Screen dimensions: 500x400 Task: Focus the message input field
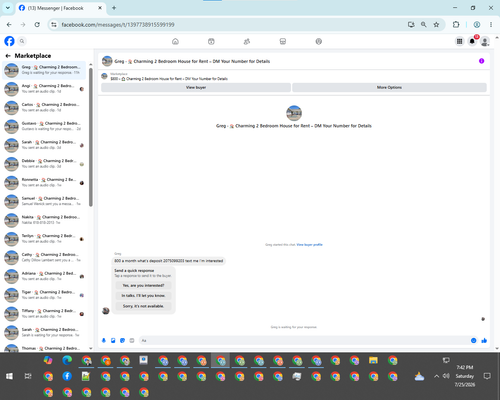click(304, 340)
